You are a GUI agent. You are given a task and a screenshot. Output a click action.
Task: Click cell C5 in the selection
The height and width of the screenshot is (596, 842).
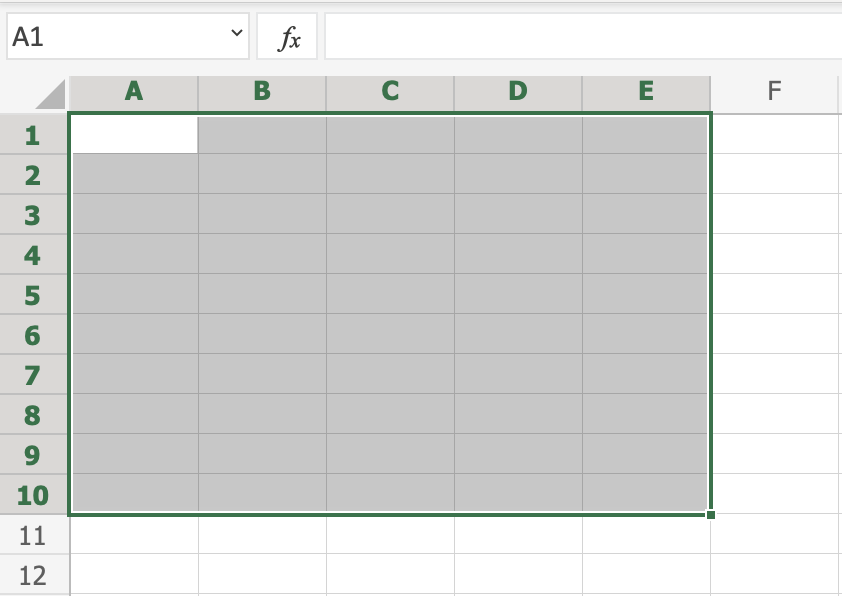pos(390,294)
